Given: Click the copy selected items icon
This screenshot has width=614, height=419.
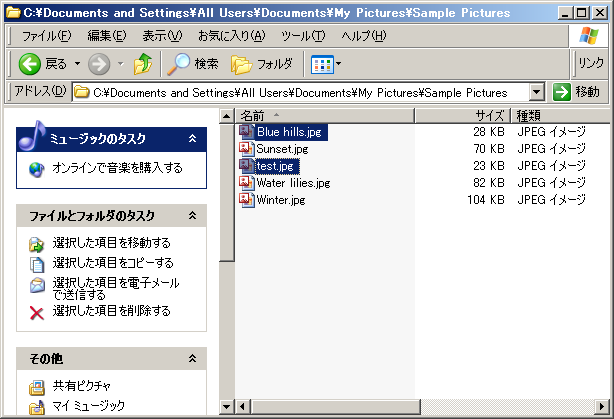Looking at the screenshot, I should [37, 264].
